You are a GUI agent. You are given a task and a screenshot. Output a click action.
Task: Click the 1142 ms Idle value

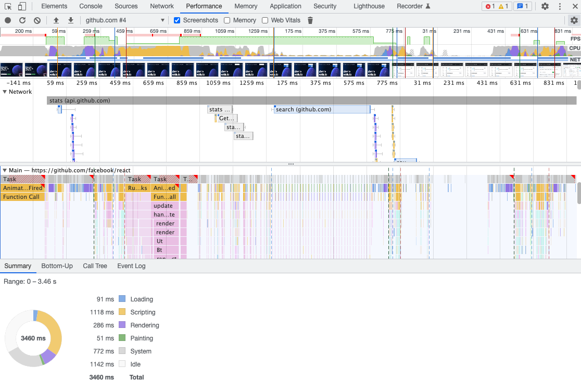[x=102, y=364]
